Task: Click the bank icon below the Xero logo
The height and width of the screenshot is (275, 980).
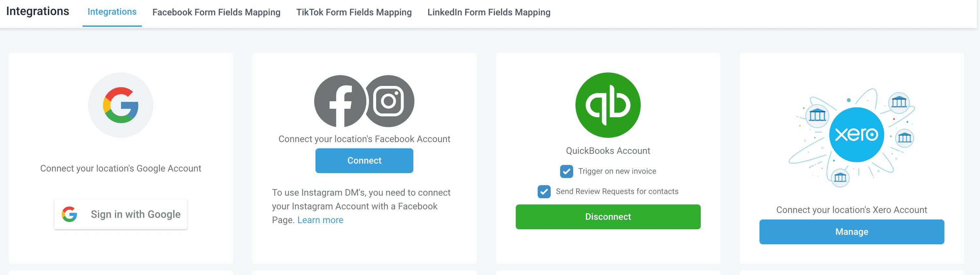Action: click(840, 177)
